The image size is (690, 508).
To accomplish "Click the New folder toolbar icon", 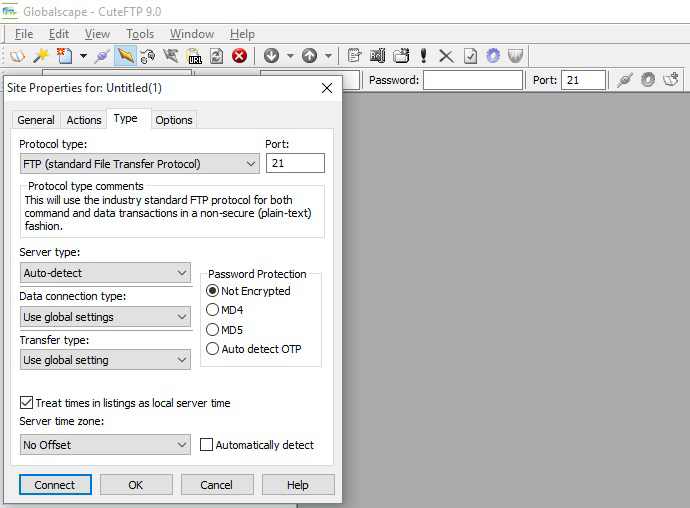I will tap(401, 56).
